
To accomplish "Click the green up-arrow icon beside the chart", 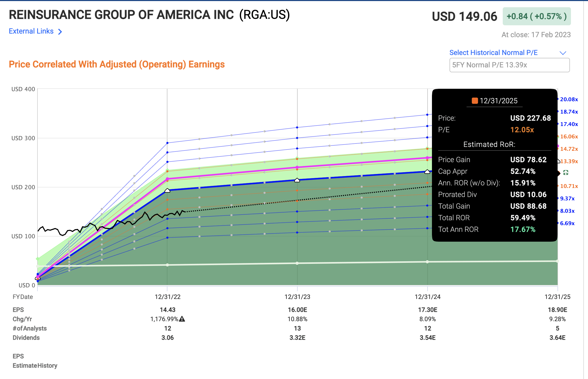I will (x=566, y=172).
